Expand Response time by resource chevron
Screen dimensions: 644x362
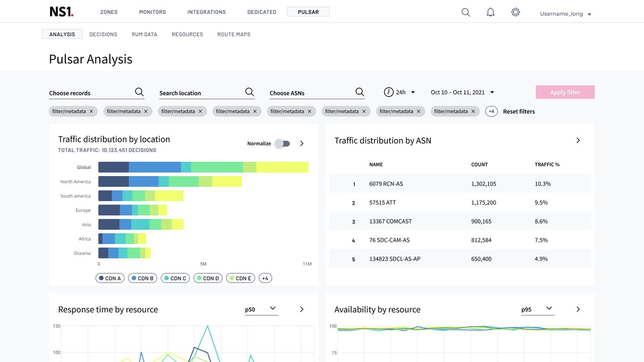(302, 309)
